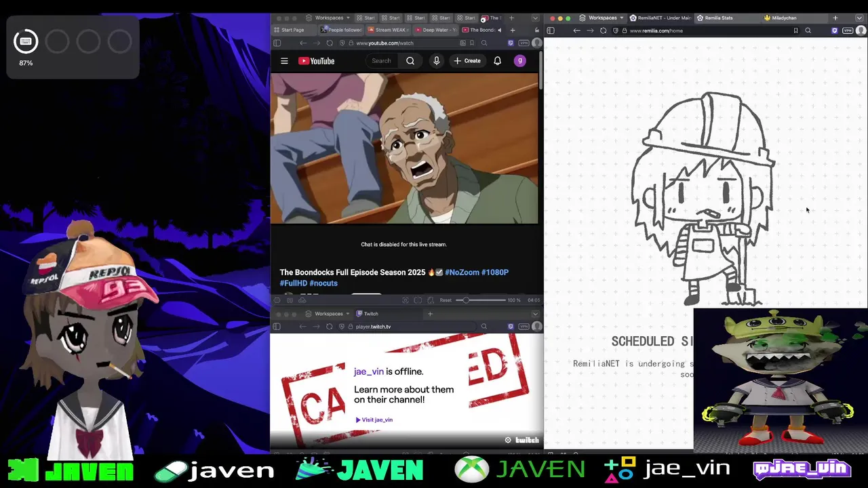The image size is (868, 488).
Task: Go back in the YouTube browser window
Action: point(303,43)
